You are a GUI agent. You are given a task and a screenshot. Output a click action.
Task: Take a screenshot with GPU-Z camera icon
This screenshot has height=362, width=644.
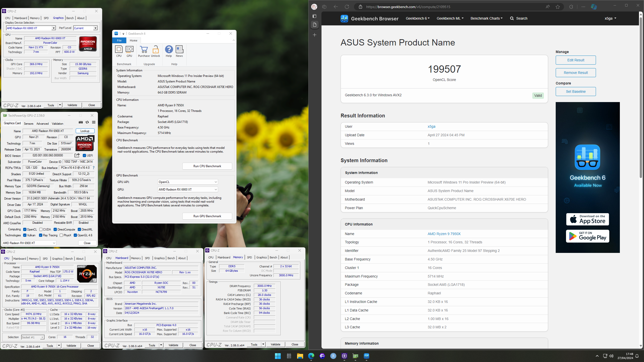pos(81,122)
